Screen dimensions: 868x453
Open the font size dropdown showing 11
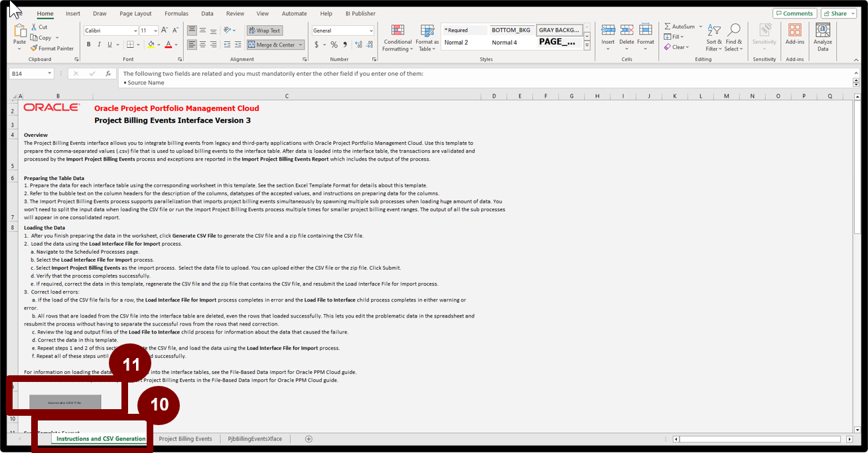[x=155, y=31]
